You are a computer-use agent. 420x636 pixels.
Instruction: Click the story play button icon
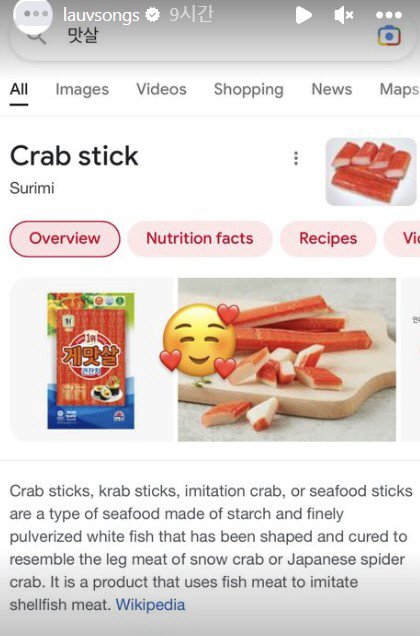point(304,15)
